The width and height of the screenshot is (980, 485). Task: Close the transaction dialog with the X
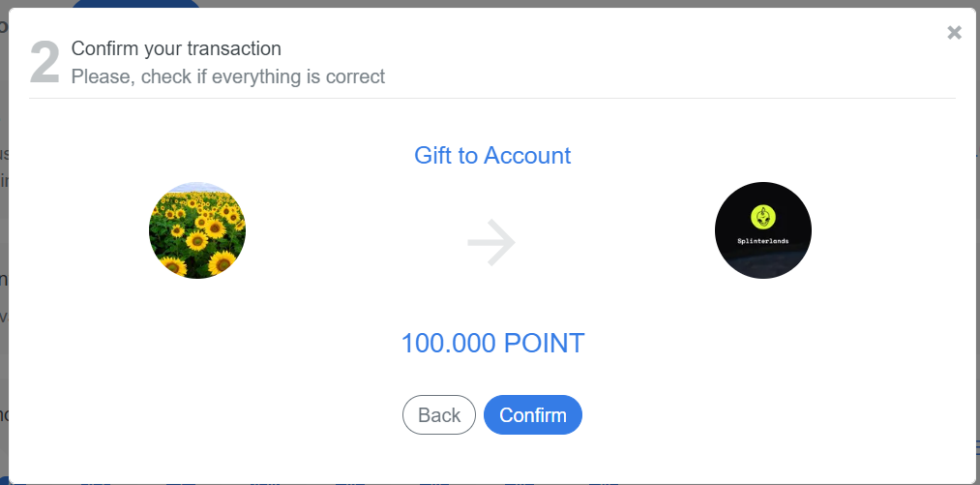pos(954,33)
